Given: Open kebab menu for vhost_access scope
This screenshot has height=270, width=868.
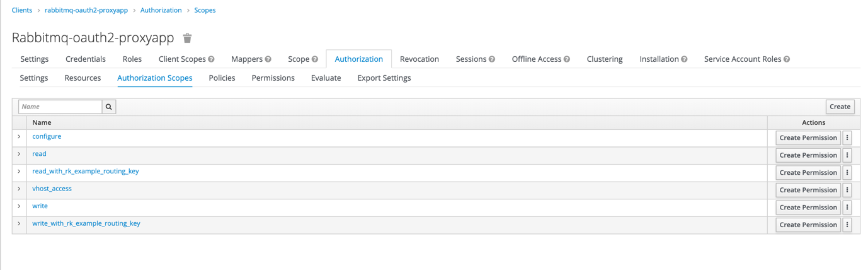Looking at the screenshot, I should coord(847,190).
